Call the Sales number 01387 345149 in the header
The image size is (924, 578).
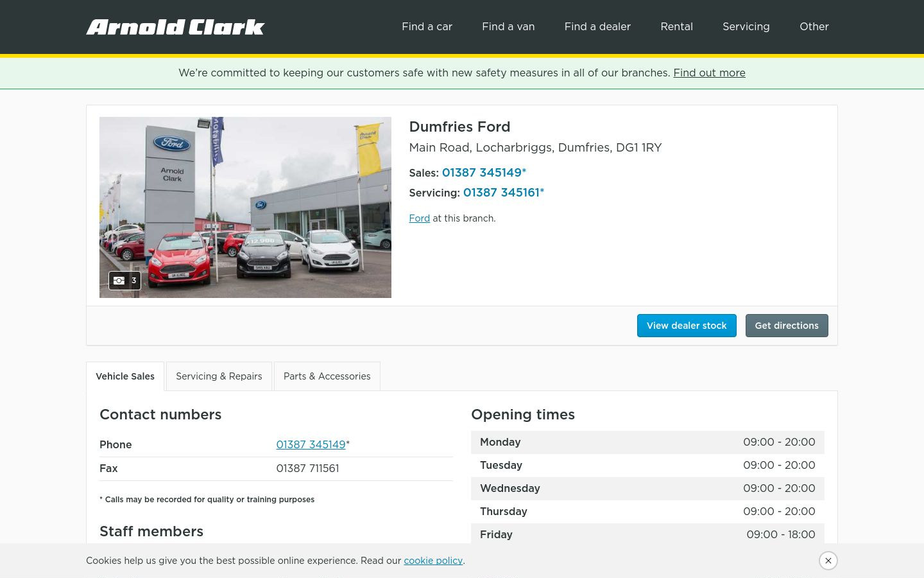(x=484, y=173)
